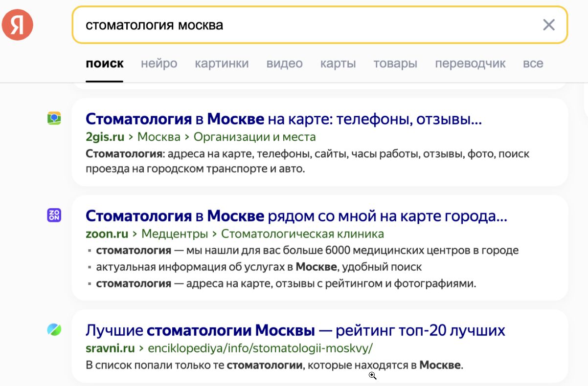Open the Yandex logo home icon

(x=18, y=24)
